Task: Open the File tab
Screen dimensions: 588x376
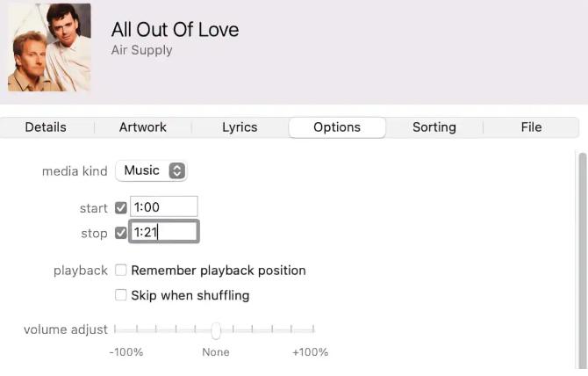Action: point(531,127)
